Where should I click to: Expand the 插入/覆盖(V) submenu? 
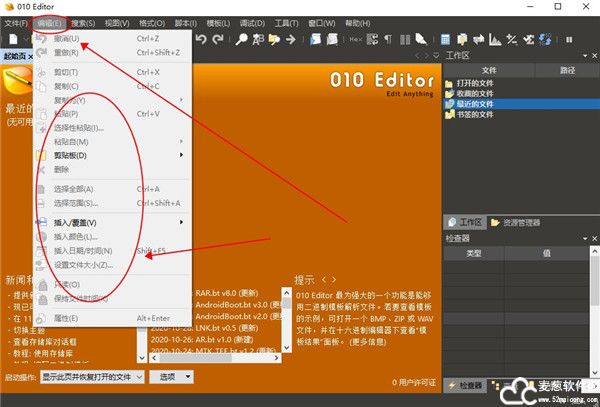(112, 223)
